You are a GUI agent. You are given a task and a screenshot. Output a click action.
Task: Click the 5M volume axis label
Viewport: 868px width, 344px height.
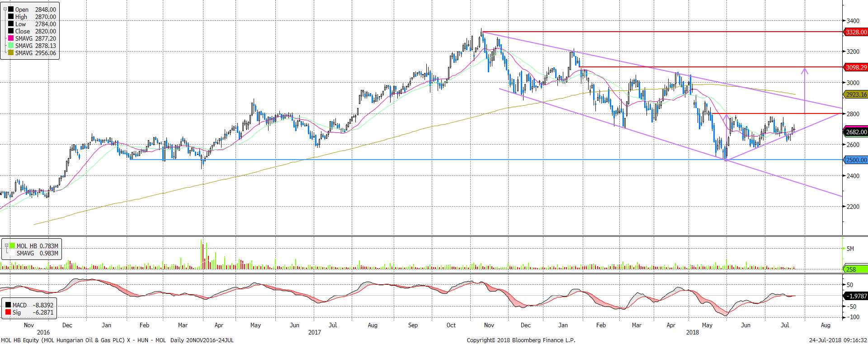850,249
